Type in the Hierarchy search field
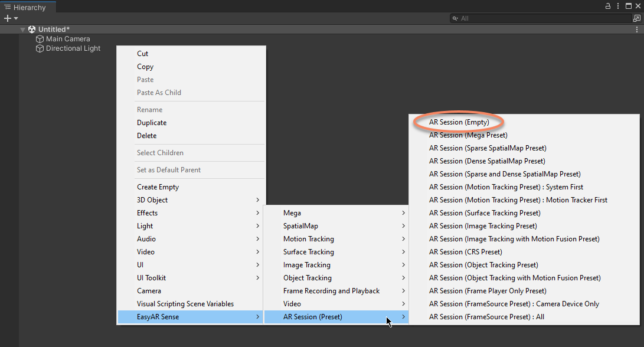The image size is (644, 347). click(543, 18)
